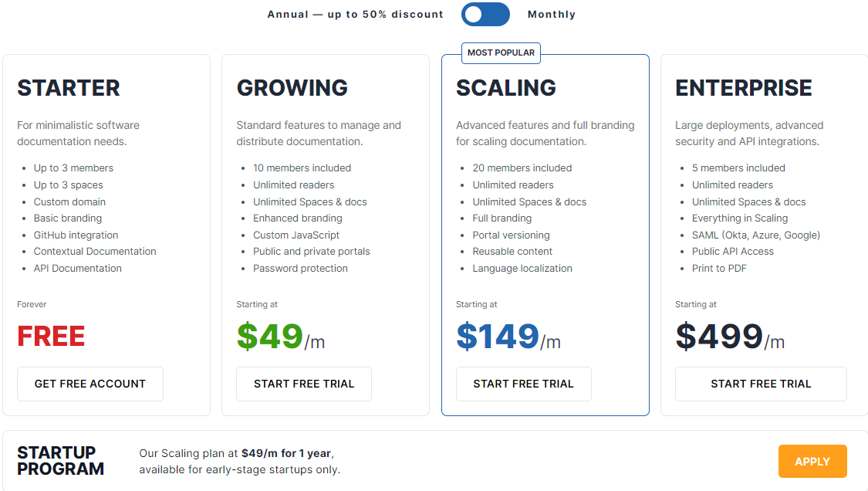The height and width of the screenshot is (491, 868).
Task: Apply for the Startup Program
Action: click(812, 462)
